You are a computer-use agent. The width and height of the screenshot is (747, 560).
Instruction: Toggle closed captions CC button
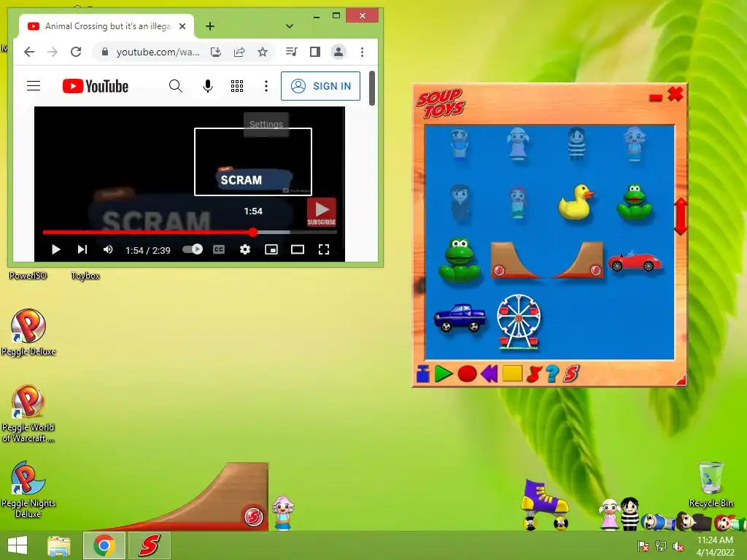(x=219, y=249)
